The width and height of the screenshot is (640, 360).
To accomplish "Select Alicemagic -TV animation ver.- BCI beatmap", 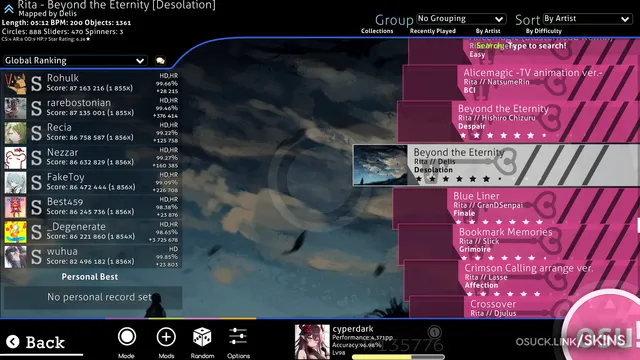I will pyautogui.click(x=522, y=83).
